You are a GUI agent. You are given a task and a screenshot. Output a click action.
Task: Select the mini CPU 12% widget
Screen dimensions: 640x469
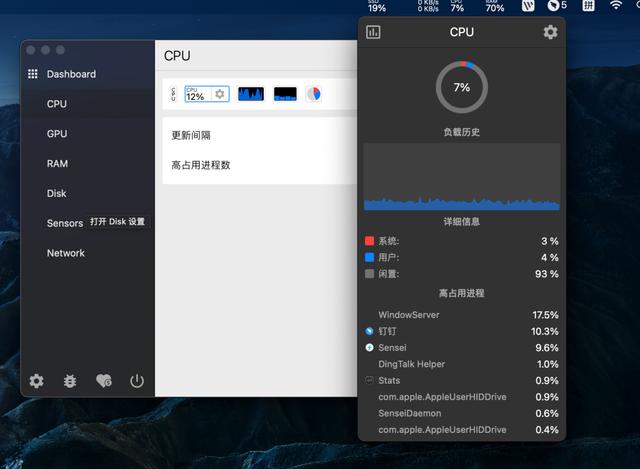(206, 94)
